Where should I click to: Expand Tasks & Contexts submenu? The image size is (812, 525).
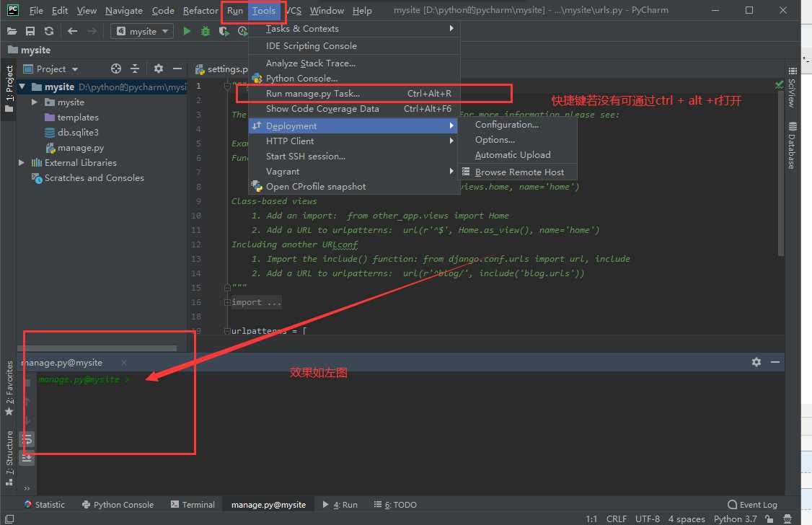(x=353, y=28)
